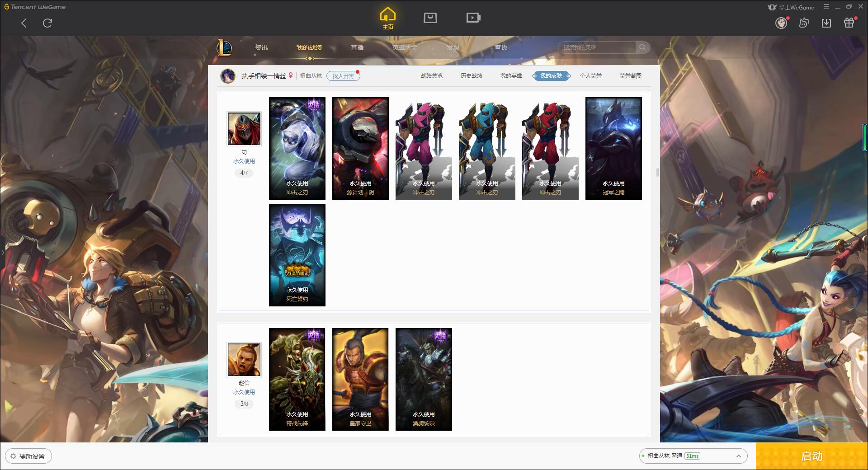The height and width of the screenshot is (470, 868).
Task: Click the summoner profile avatar beside 执手相缕一情丝
Action: pos(228,76)
